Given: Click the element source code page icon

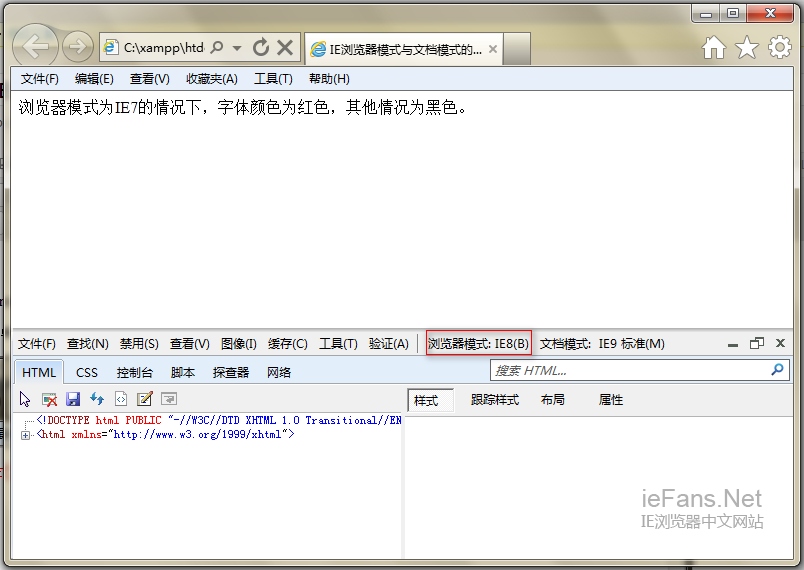Looking at the screenshot, I should pyautogui.click(x=120, y=399).
